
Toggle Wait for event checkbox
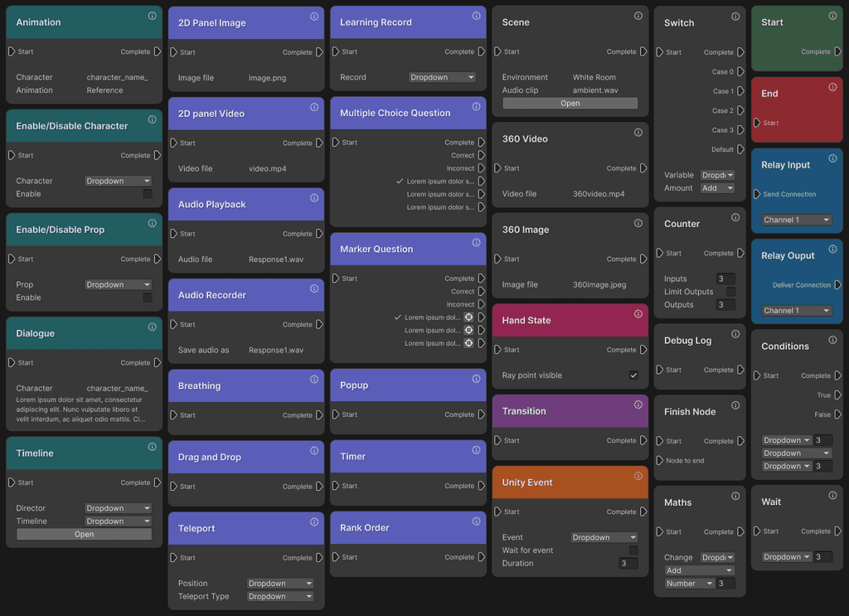[633, 551]
